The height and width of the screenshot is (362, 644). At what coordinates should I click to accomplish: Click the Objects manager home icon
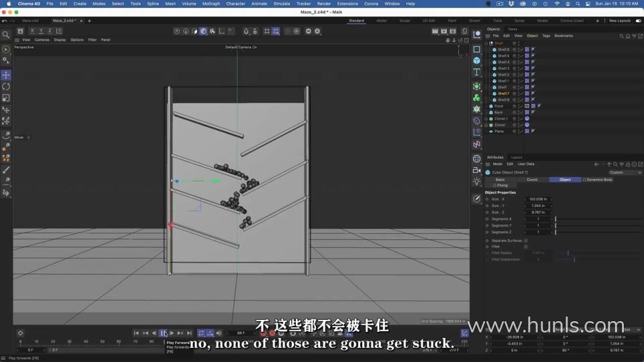pyautogui.click(x=628, y=36)
